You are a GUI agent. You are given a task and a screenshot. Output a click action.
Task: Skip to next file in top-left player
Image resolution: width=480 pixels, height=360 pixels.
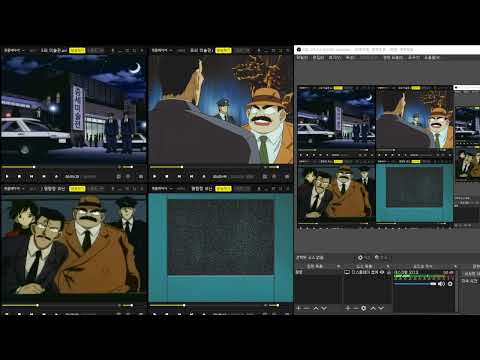click(x=44, y=176)
